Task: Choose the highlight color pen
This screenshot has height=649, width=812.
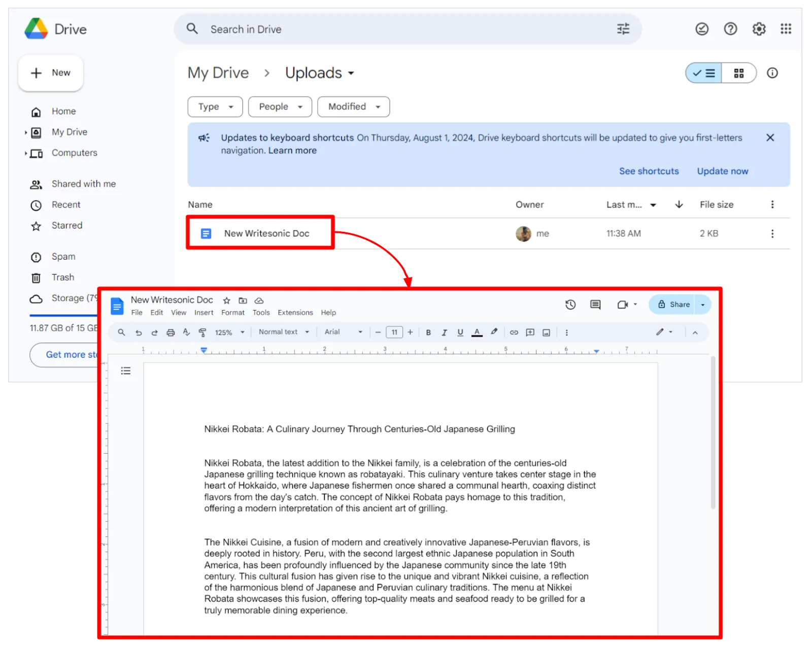Action: 494,332
